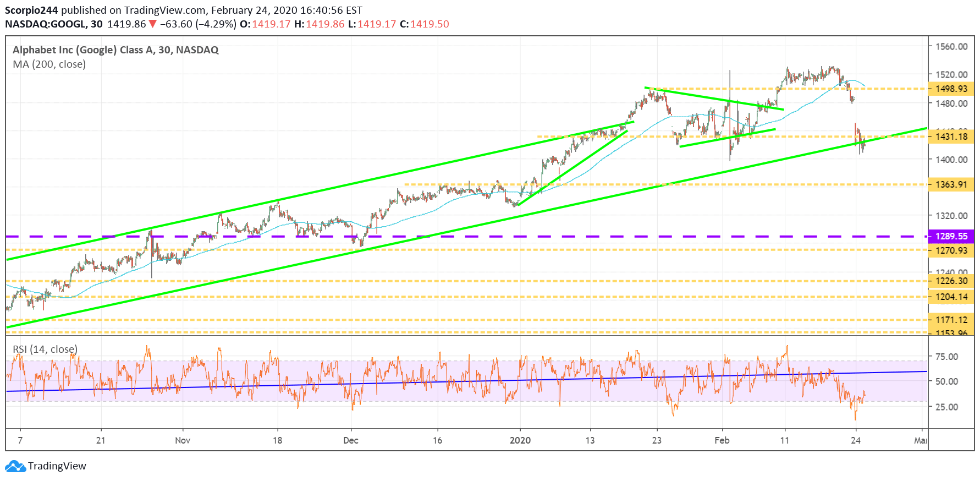Image resolution: width=980 pixels, height=481 pixels.
Task: Click the 1498.93 price level label
Action: pos(951,89)
